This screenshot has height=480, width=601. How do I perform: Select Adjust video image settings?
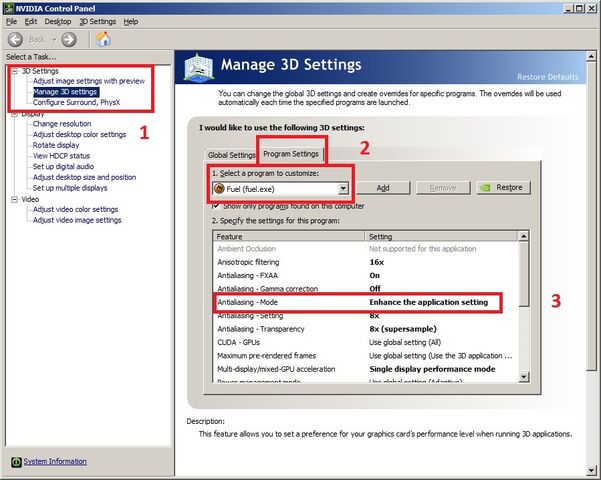click(x=77, y=220)
